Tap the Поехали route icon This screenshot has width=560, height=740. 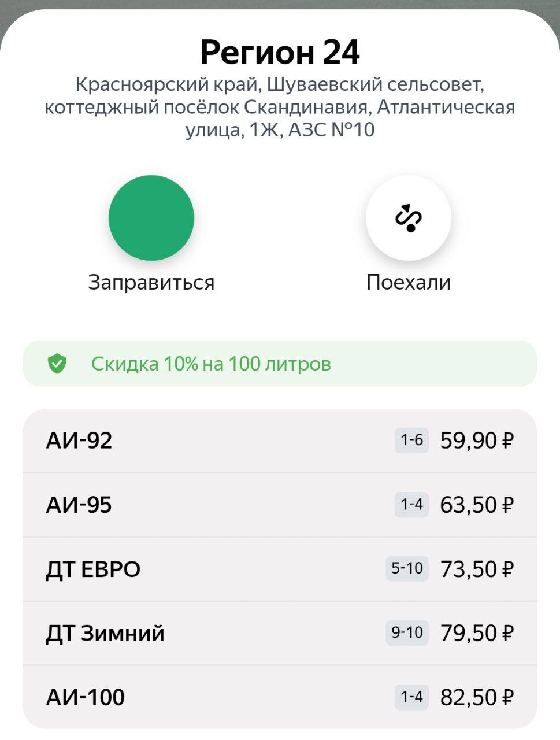408,218
